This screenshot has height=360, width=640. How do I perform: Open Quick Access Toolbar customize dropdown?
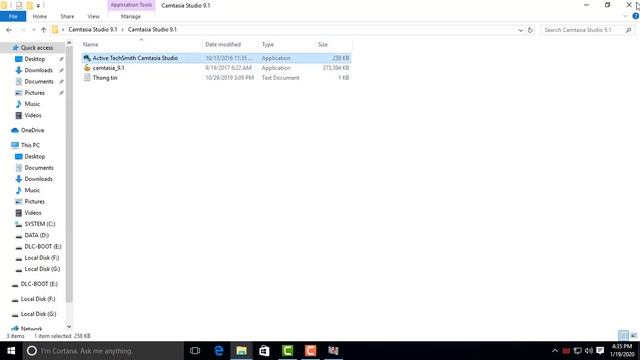point(38,5)
